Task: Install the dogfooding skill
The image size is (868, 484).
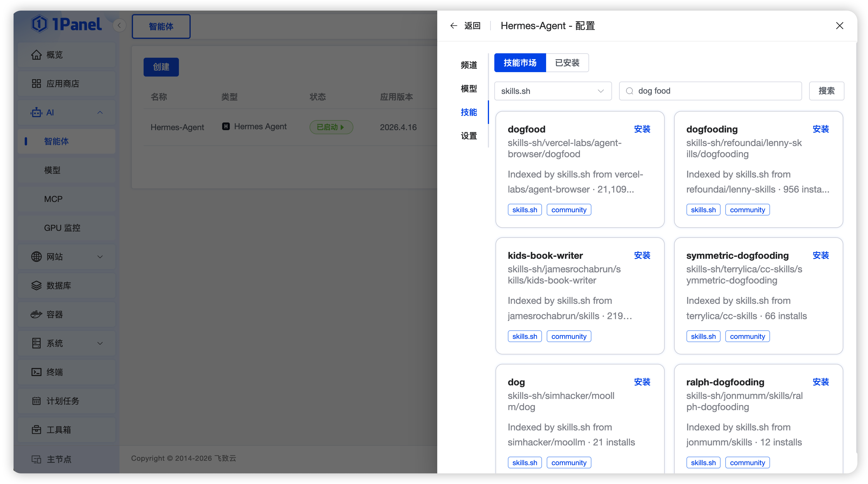Action: pos(821,129)
